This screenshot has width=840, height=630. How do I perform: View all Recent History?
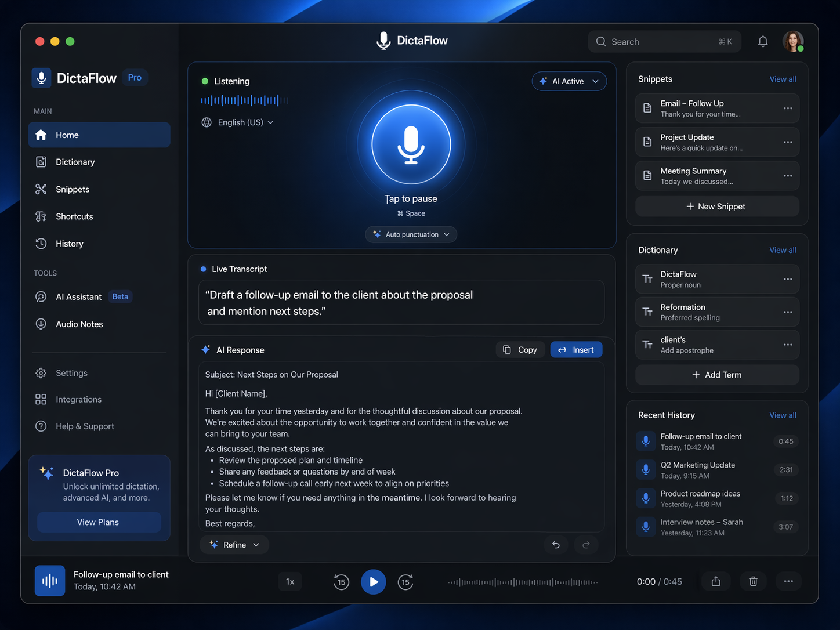[x=783, y=415]
